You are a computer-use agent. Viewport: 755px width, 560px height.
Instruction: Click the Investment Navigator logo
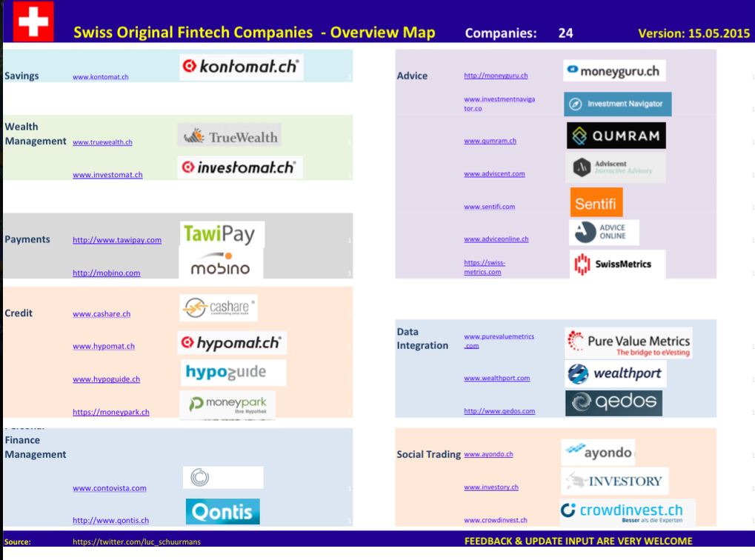[x=618, y=104]
